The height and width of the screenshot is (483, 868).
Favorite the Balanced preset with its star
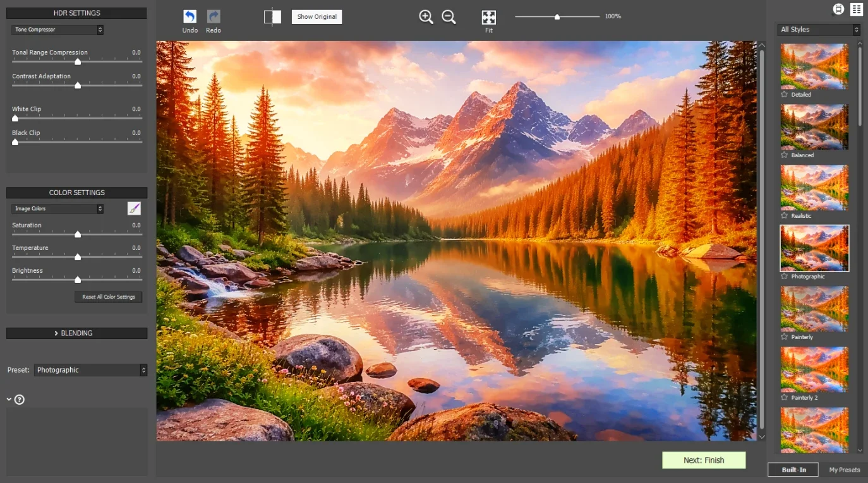[x=785, y=155]
